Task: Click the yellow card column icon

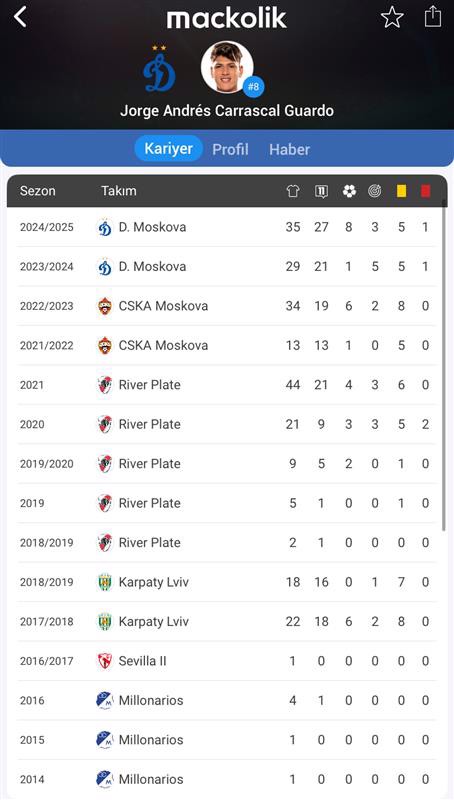Action: point(401,191)
